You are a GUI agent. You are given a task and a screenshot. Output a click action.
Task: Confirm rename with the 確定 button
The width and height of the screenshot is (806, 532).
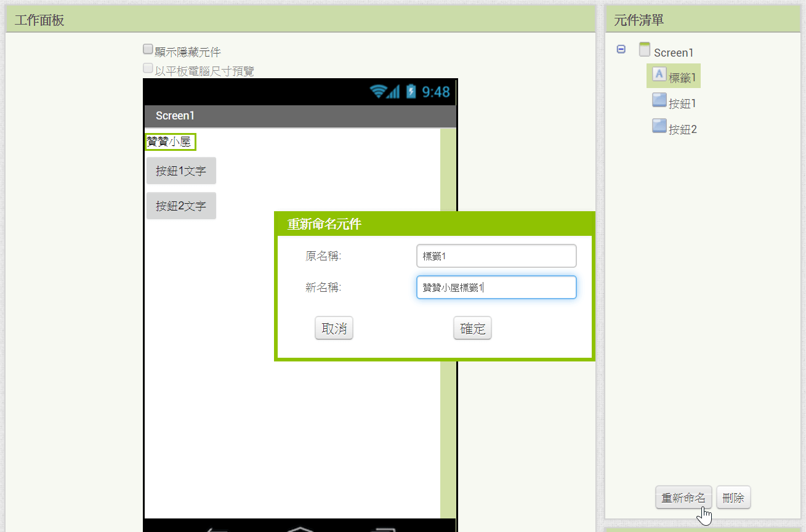(x=472, y=328)
